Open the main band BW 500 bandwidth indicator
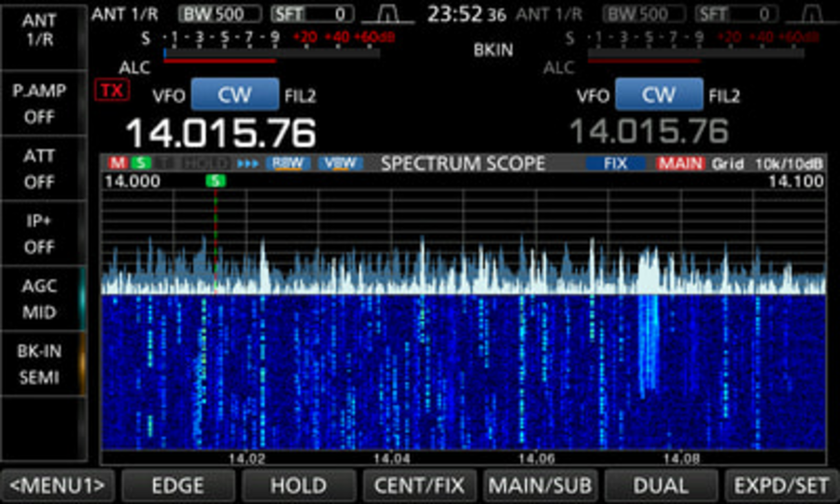This screenshot has height=504, width=840. tap(220, 14)
